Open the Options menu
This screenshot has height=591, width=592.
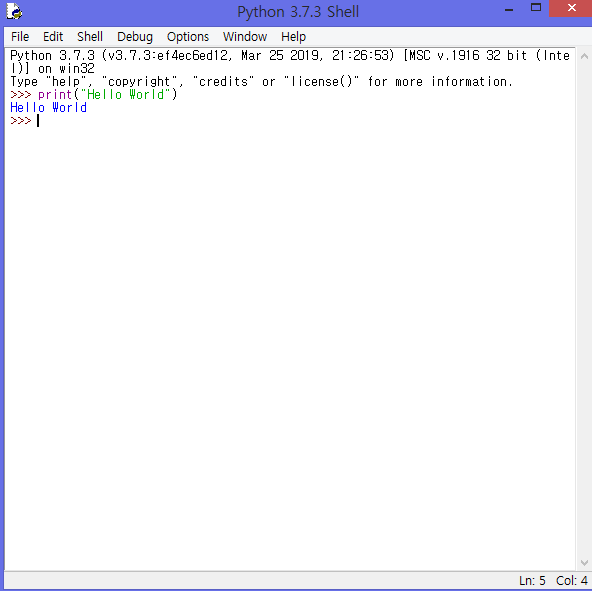pyautogui.click(x=188, y=37)
